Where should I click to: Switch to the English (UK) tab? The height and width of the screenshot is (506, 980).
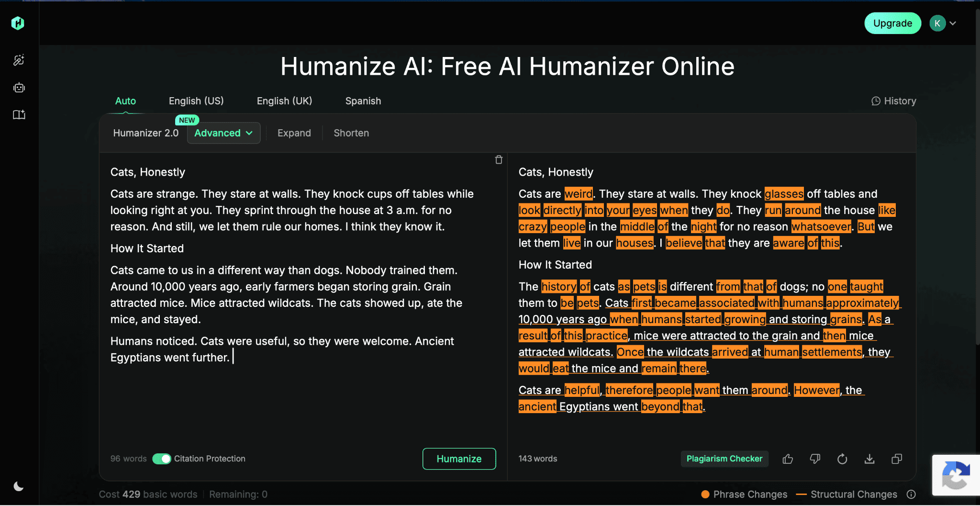point(284,101)
